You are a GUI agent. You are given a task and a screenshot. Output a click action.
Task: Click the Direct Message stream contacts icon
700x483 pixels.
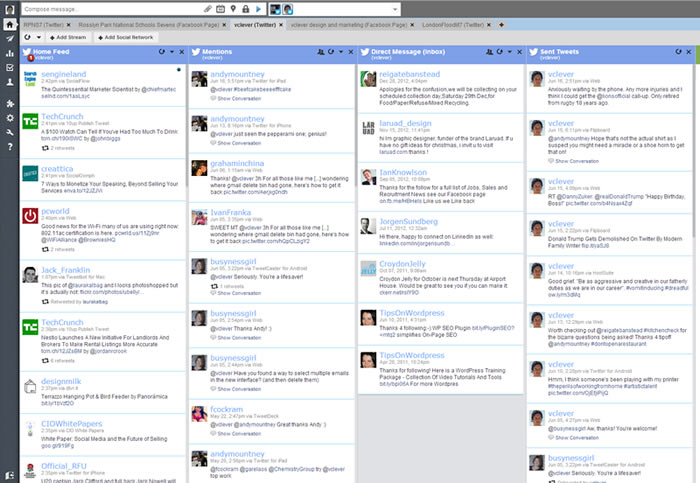point(489,52)
